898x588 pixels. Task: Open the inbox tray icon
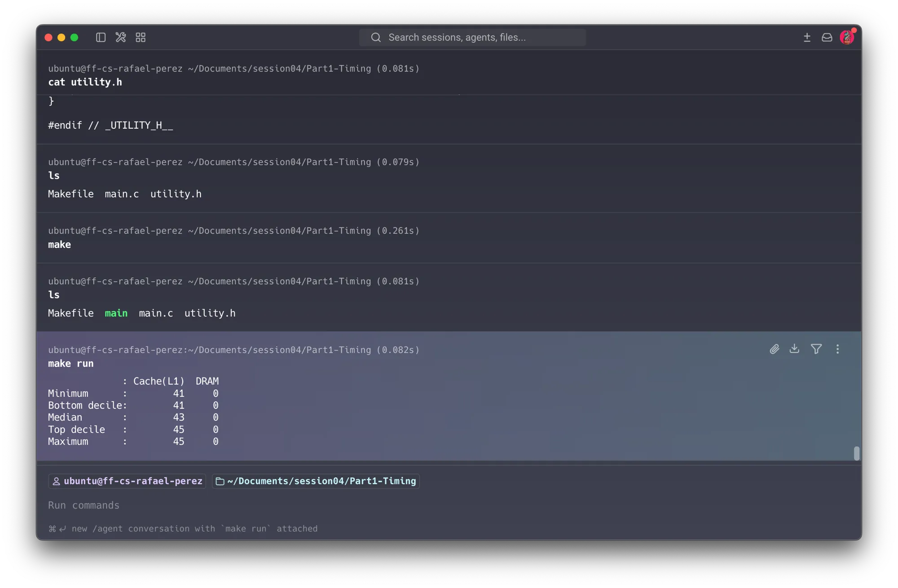[827, 37]
